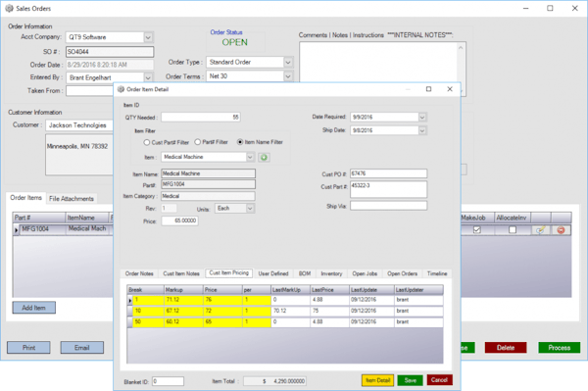
Task: Switch to the BOM tab
Action: point(305,273)
